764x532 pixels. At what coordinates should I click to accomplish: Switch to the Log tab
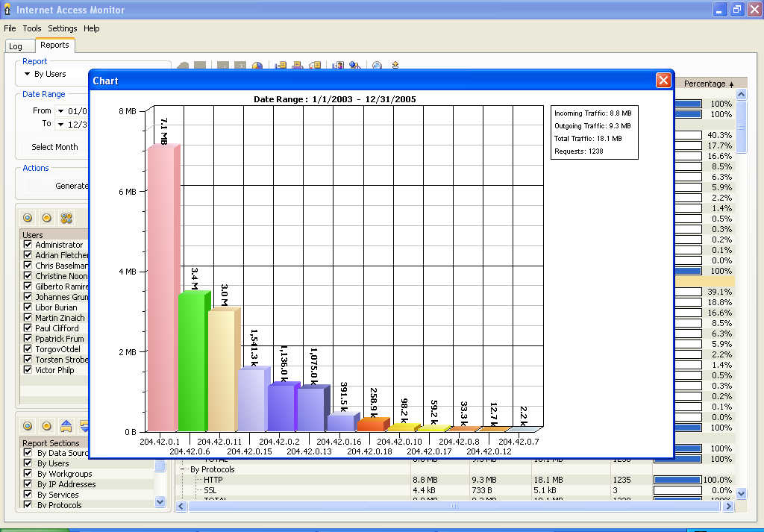click(x=16, y=46)
